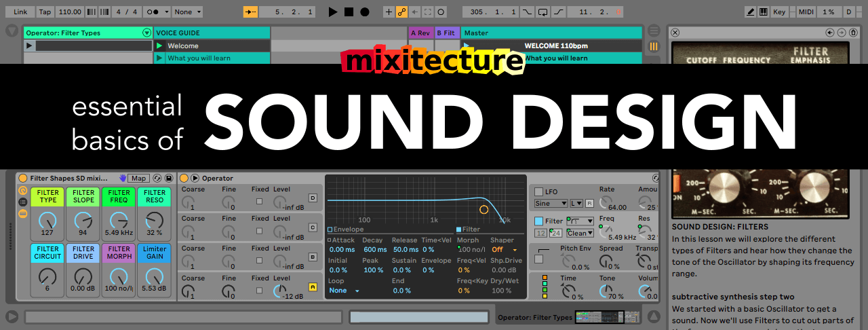Screen dimensions: 868x330
Task: Launch the What you will learn VOICE GUIDE clip
Action: (160, 58)
